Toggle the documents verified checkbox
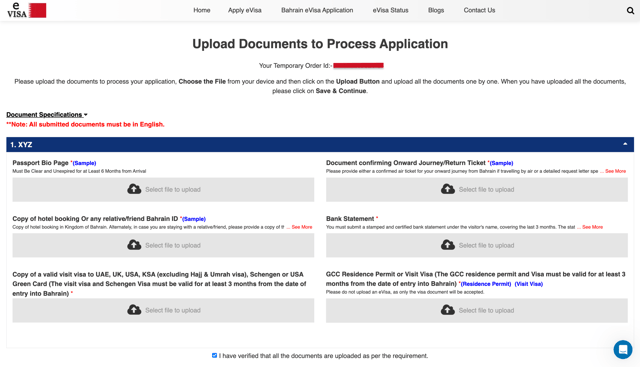The height and width of the screenshot is (367, 640). (x=214, y=356)
